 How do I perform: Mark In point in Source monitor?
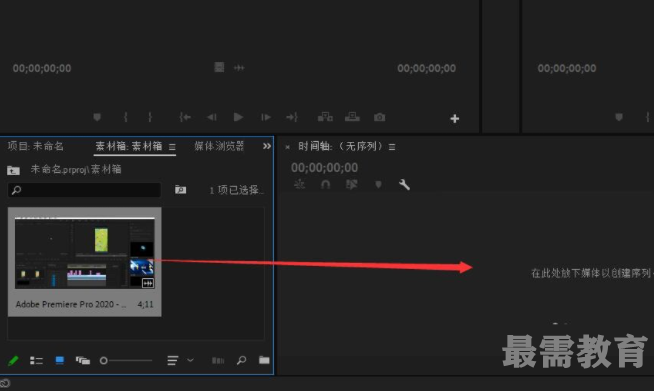[126, 117]
